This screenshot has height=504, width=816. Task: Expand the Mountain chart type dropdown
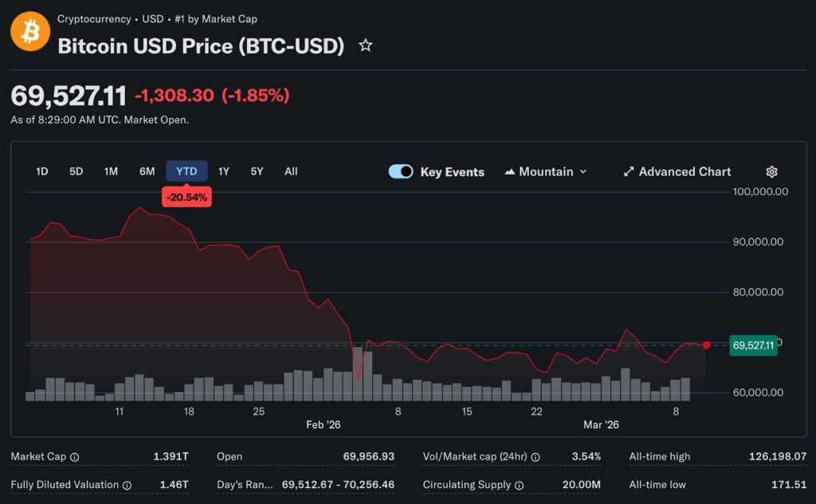point(546,172)
